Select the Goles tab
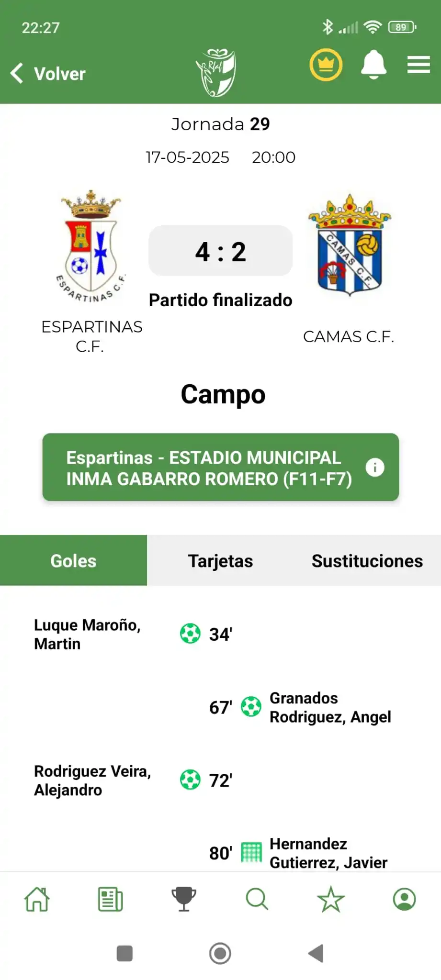 [x=73, y=560]
